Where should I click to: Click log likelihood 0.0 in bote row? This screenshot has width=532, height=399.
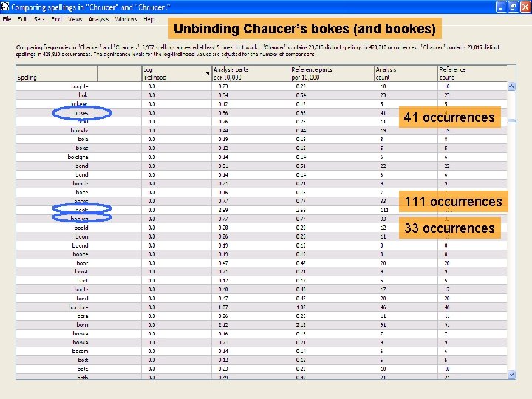[151, 369]
